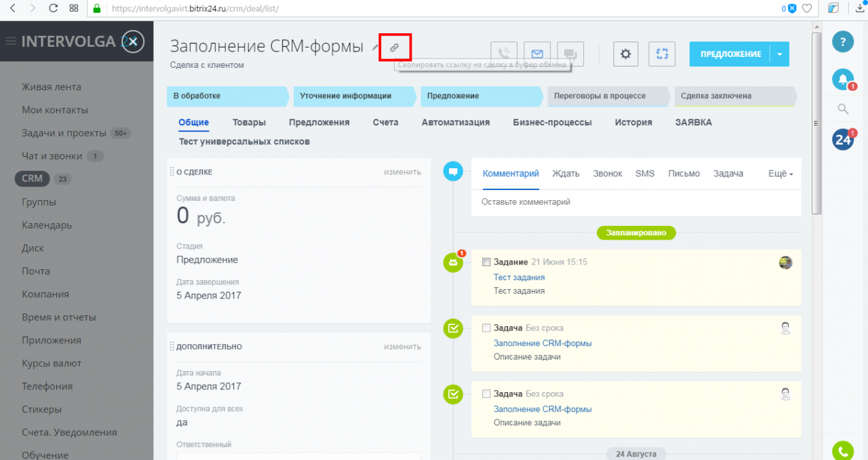Open notifications bell icon
This screenshot has width=868, height=460.
click(x=843, y=79)
